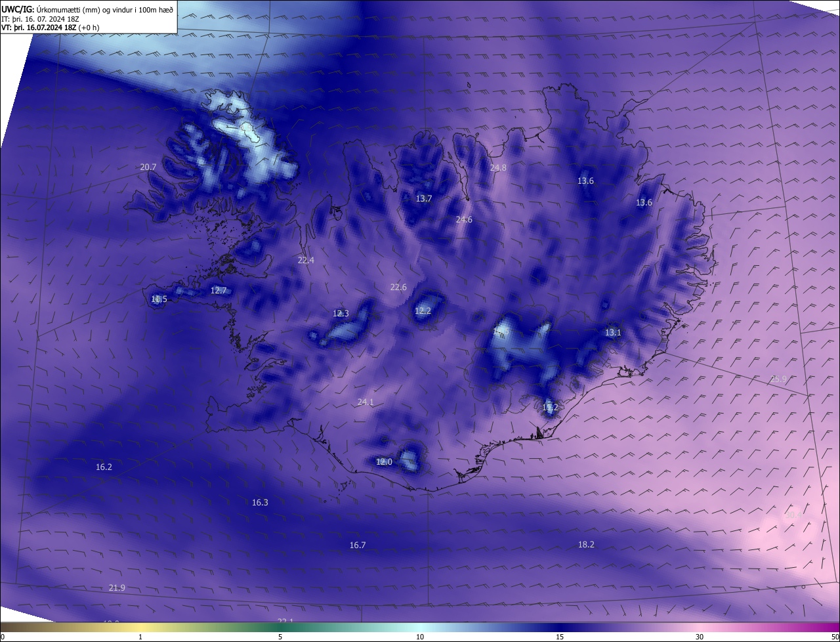840x642 pixels.
Task: Click the 12.0 value on the map
Action: 384,462
